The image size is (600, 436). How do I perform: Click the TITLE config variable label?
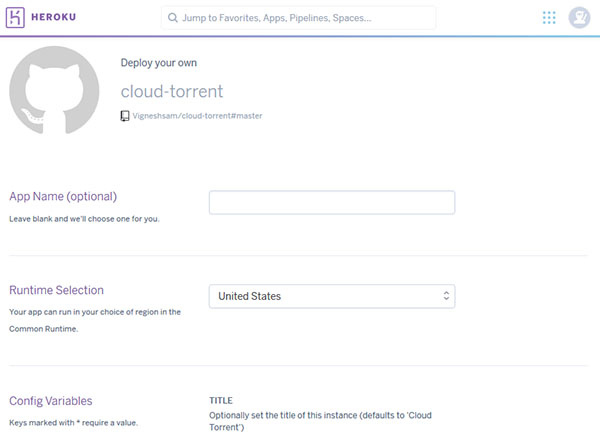click(x=221, y=400)
